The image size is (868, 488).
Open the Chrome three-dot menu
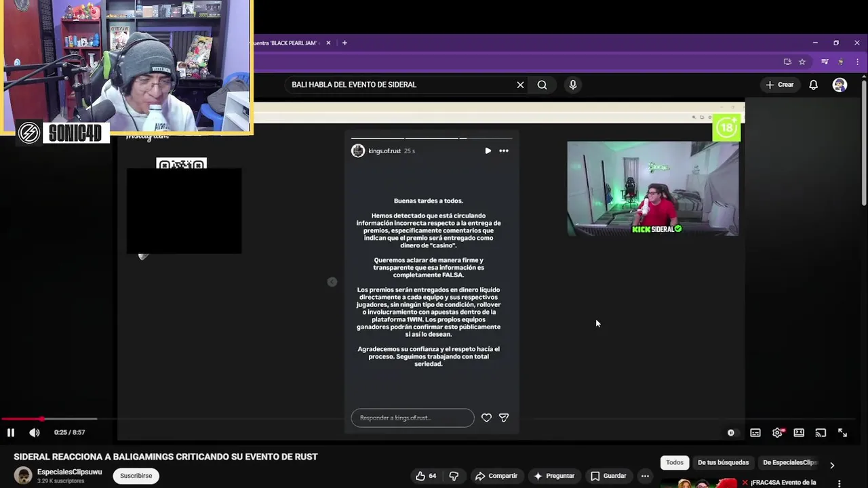[x=857, y=62]
